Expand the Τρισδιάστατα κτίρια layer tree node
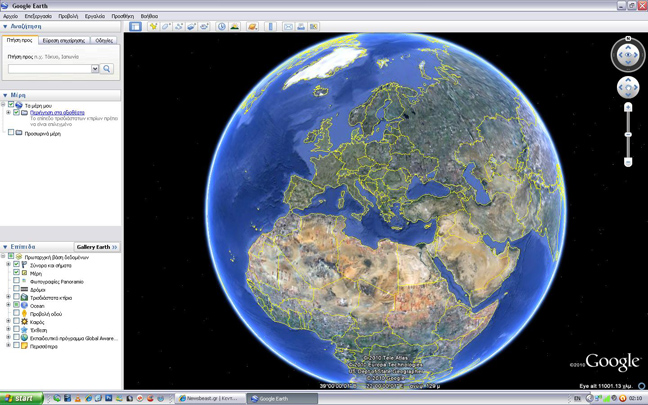The image size is (648, 405). pyautogui.click(x=9, y=297)
